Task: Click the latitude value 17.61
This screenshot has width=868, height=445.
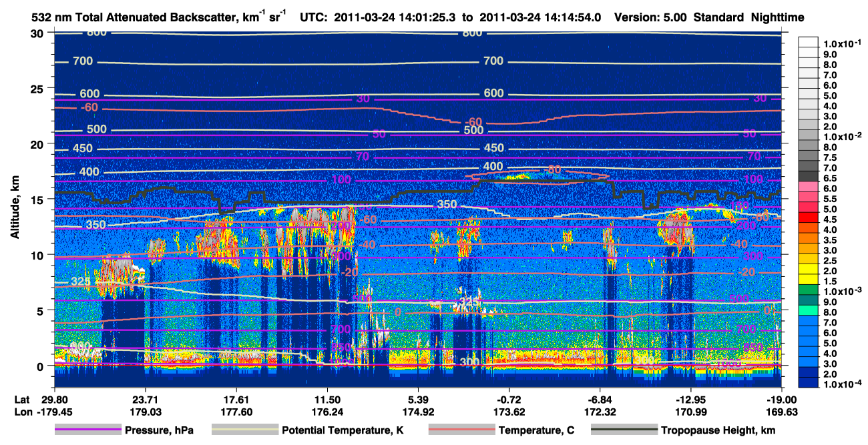Action: pos(236,399)
